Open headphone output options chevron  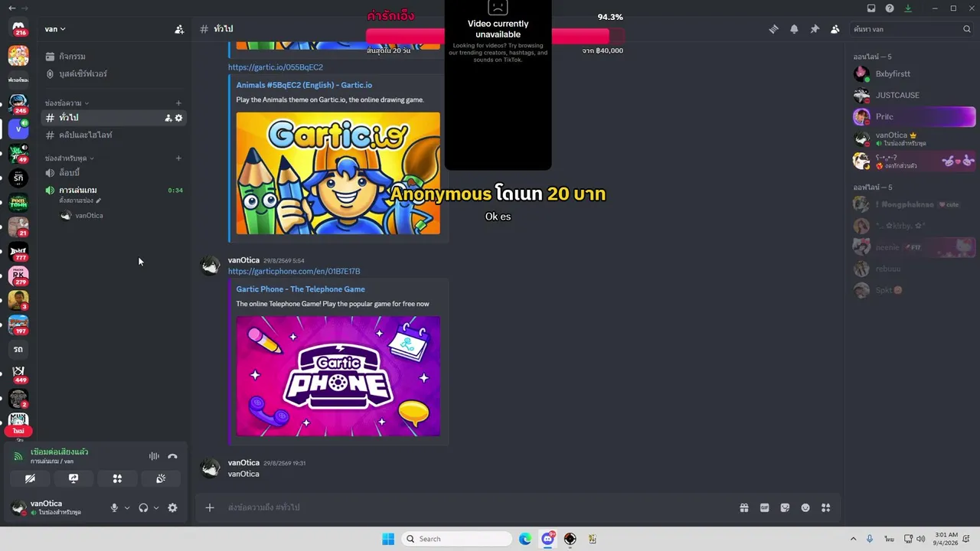[156, 507]
